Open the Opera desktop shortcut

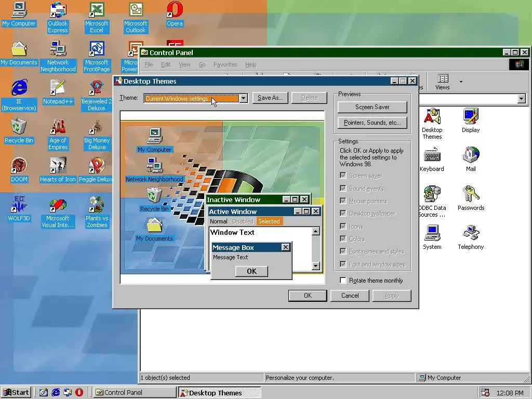pyautogui.click(x=175, y=14)
